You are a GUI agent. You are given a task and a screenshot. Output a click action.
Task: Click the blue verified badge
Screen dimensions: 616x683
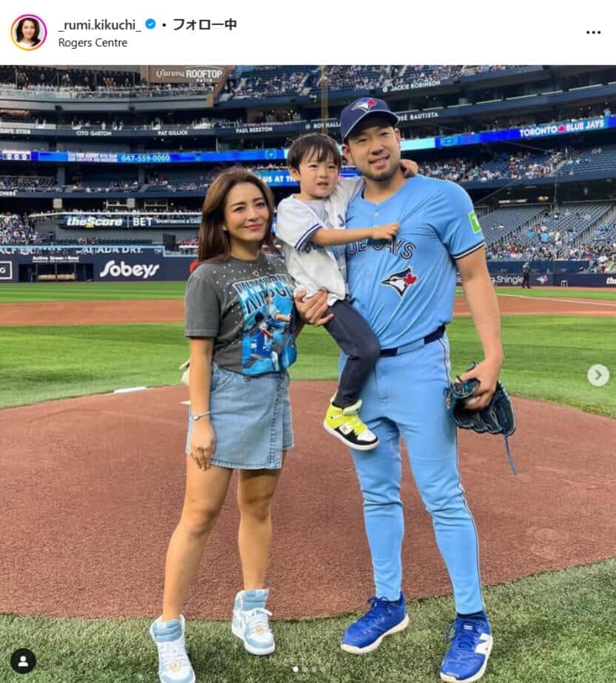[150, 24]
